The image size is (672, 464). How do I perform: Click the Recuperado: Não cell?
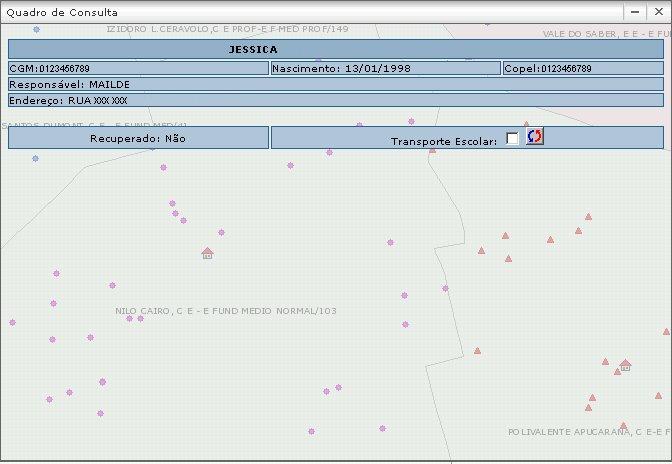[x=138, y=138]
